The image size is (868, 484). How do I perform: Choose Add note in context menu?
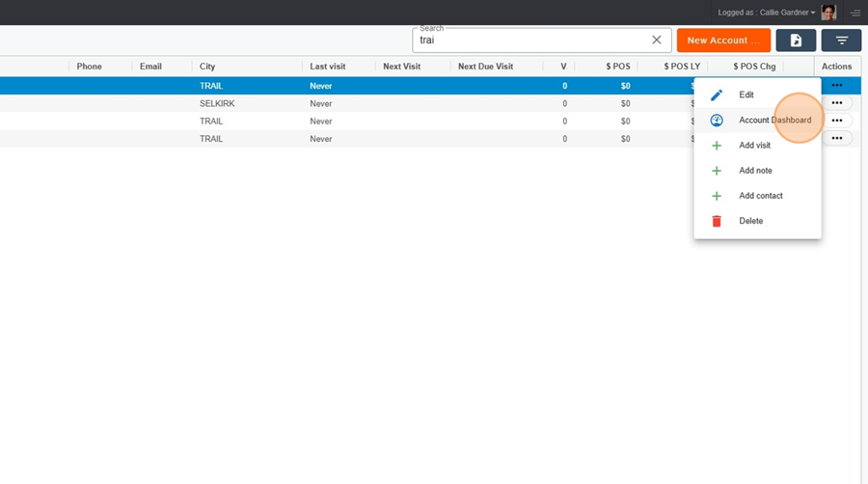(x=757, y=171)
